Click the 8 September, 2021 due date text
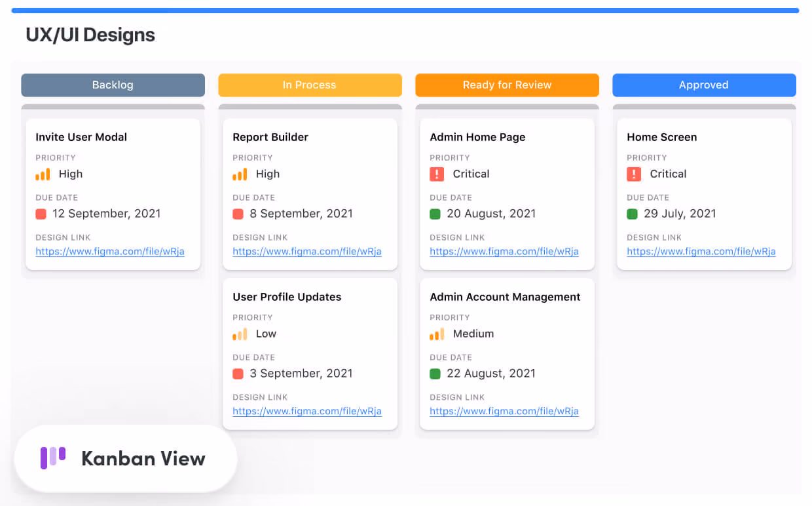 [301, 214]
